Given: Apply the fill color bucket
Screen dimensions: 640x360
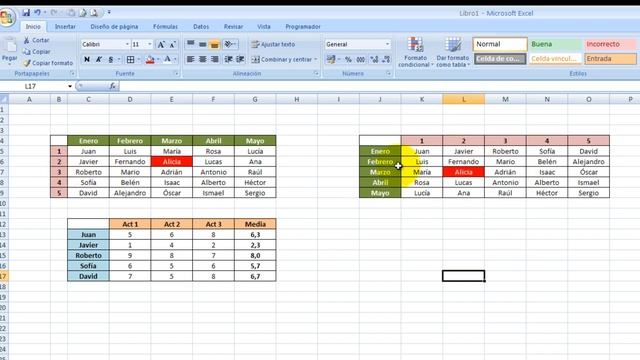Looking at the screenshot, I should 150,60.
